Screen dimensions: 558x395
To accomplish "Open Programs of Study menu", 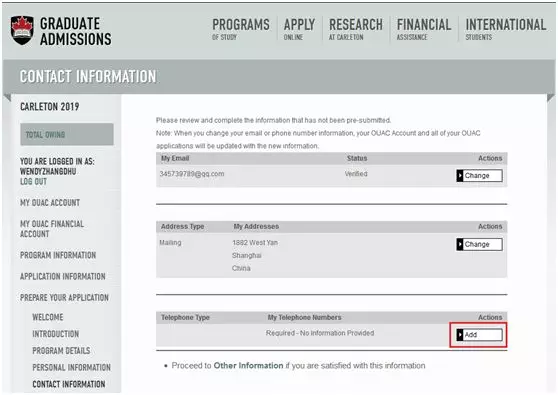I will [241, 29].
